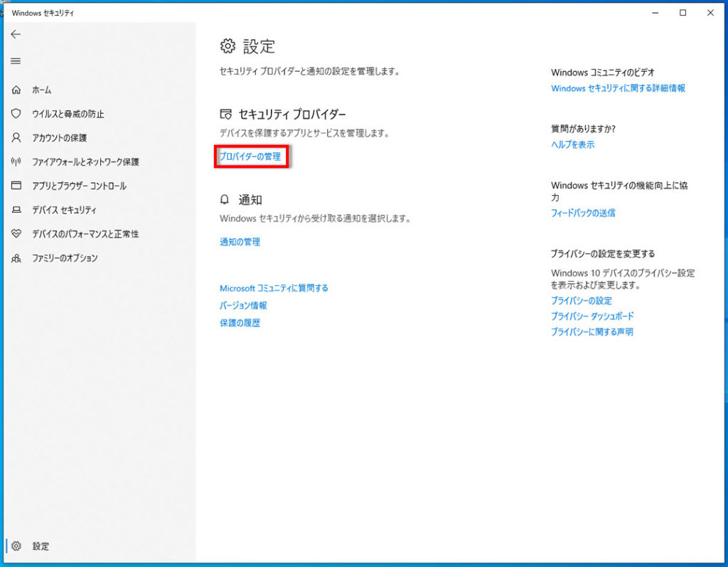Click the back arrow icon

coord(16,34)
